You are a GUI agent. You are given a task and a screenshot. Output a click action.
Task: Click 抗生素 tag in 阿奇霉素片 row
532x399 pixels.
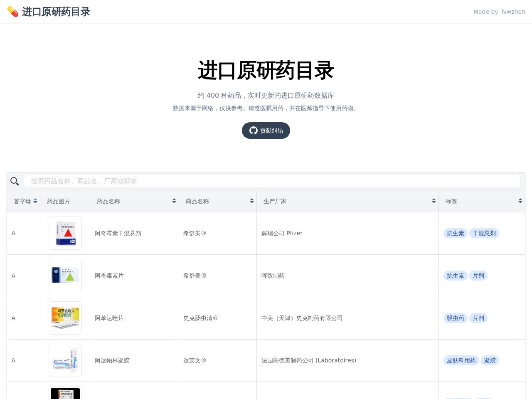456,276
